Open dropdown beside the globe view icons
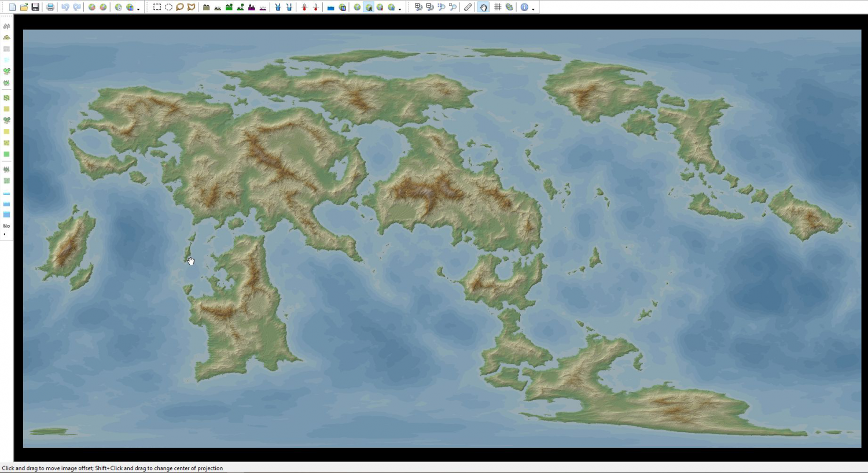This screenshot has height=473, width=868. [x=400, y=8]
